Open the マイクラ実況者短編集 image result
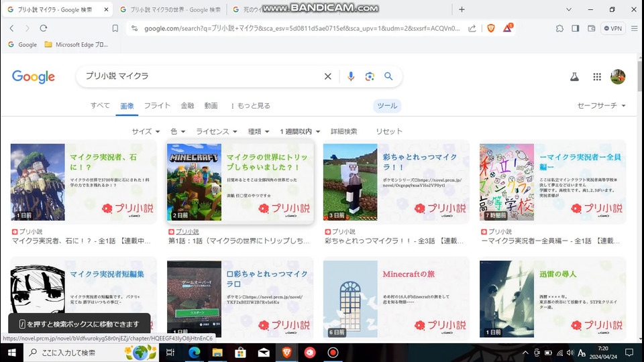The image size is (644, 362). pos(83,298)
